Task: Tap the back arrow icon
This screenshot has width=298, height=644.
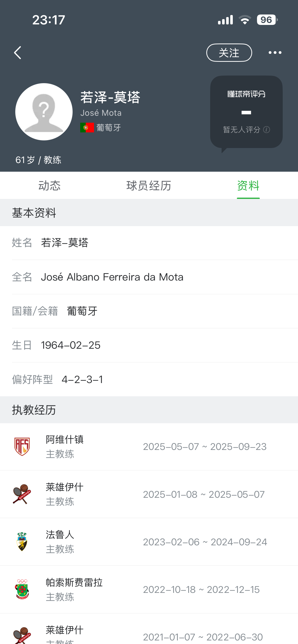Action: 18,53
